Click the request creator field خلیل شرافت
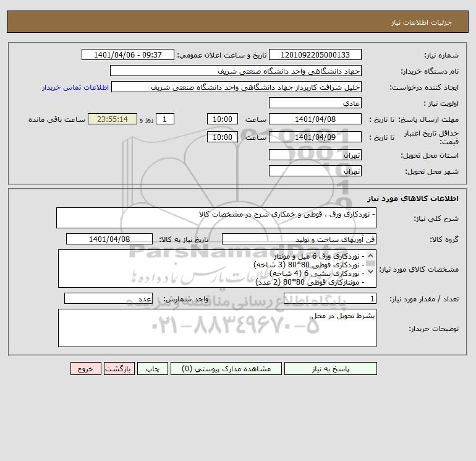This screenshot has height=461, width=476. pos(237,87)
